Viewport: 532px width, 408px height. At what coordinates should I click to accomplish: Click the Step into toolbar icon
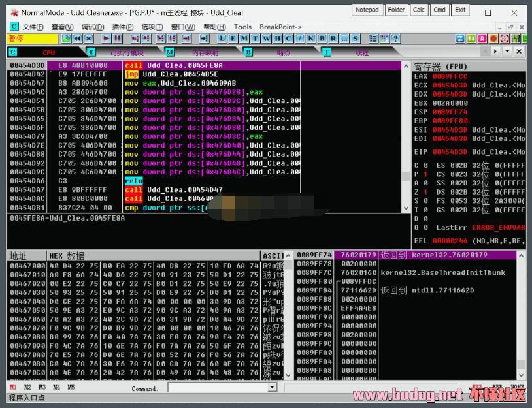135,39
